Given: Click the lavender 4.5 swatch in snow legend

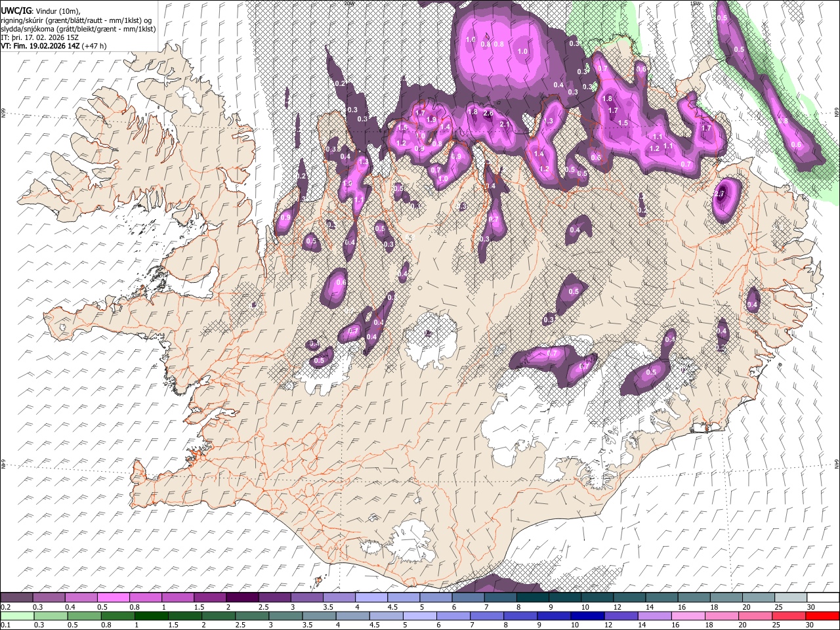Looking at the screenshot, I should [403, 597].
